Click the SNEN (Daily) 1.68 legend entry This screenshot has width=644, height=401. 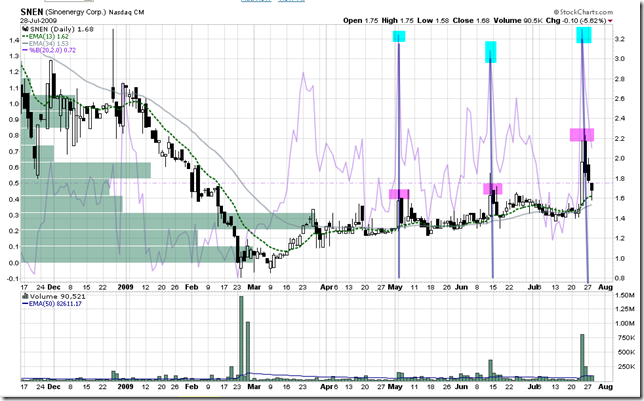click(62, 29)
